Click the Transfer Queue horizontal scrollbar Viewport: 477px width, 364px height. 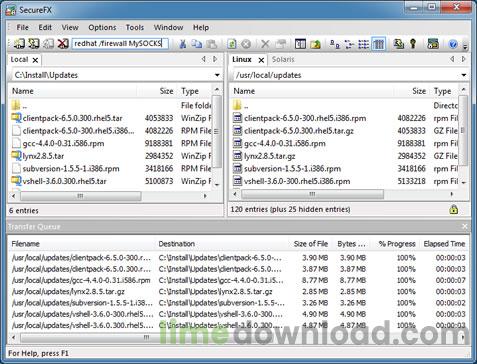click(x=238, y=337)
